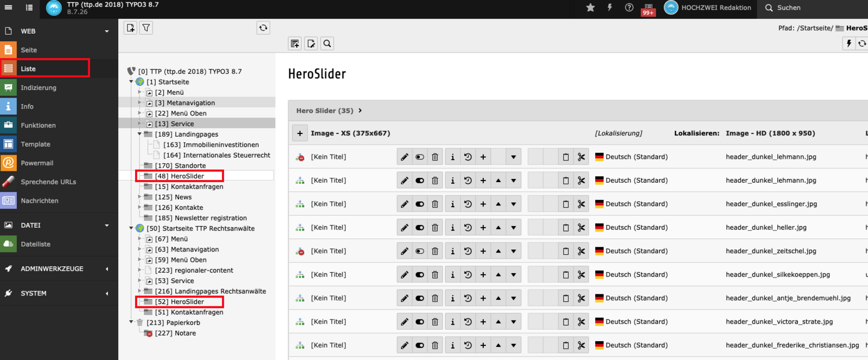Toggle visibility of first hidden Hero Slider record
The width and height of the screenshot is (868, 360).
[x=419, y=157]
